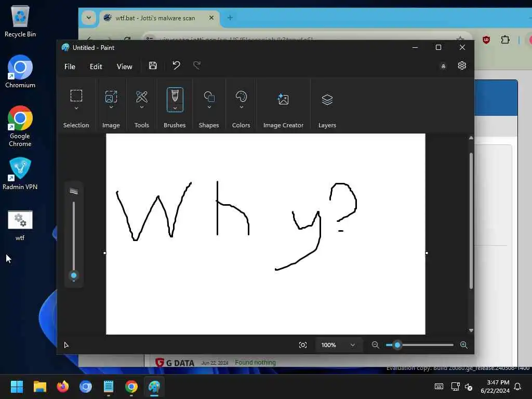Expand the Brushes dropdown chevron
The image size is (532, 399).
pos(175,108)
